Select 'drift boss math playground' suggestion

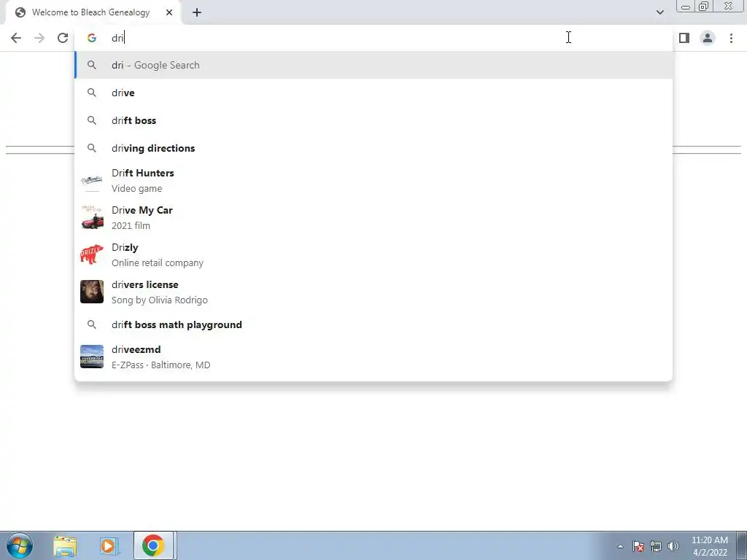pyautogui.click(x=373, y=324)
